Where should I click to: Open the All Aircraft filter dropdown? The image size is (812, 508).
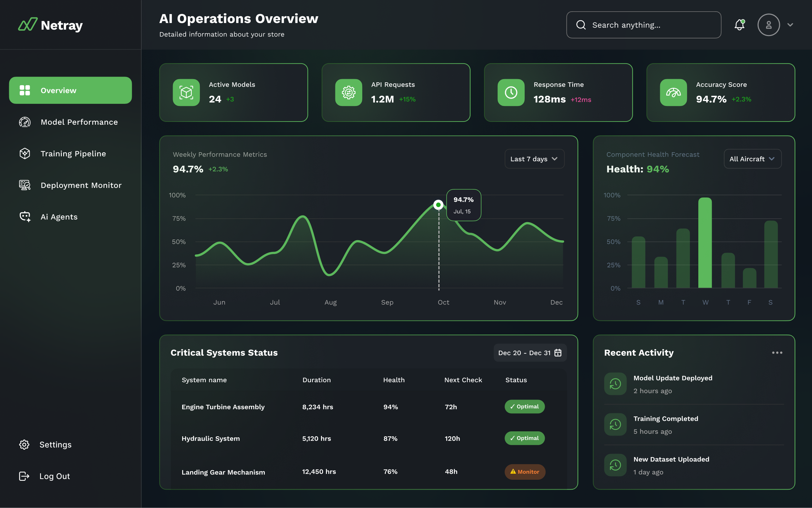[752, 159]
